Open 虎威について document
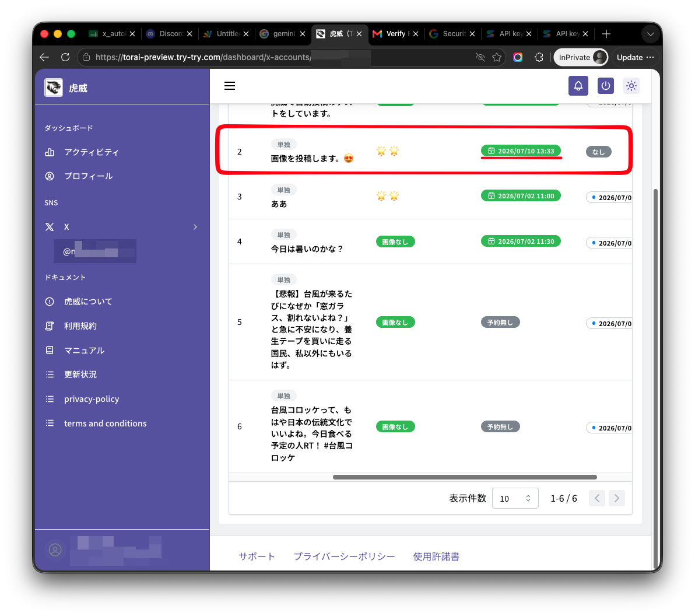The image size is (695, 616). (88, 302)
